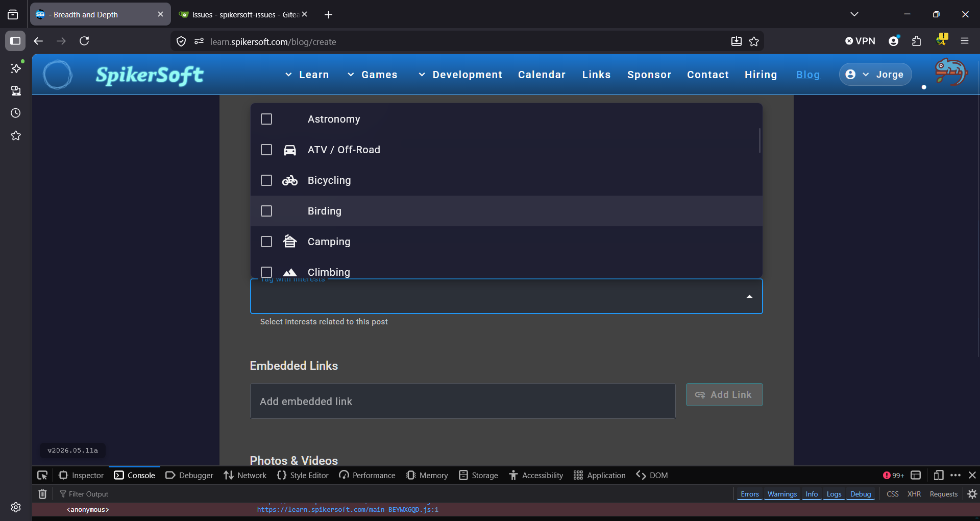Open the Hiring nav link

coord(761,75)
